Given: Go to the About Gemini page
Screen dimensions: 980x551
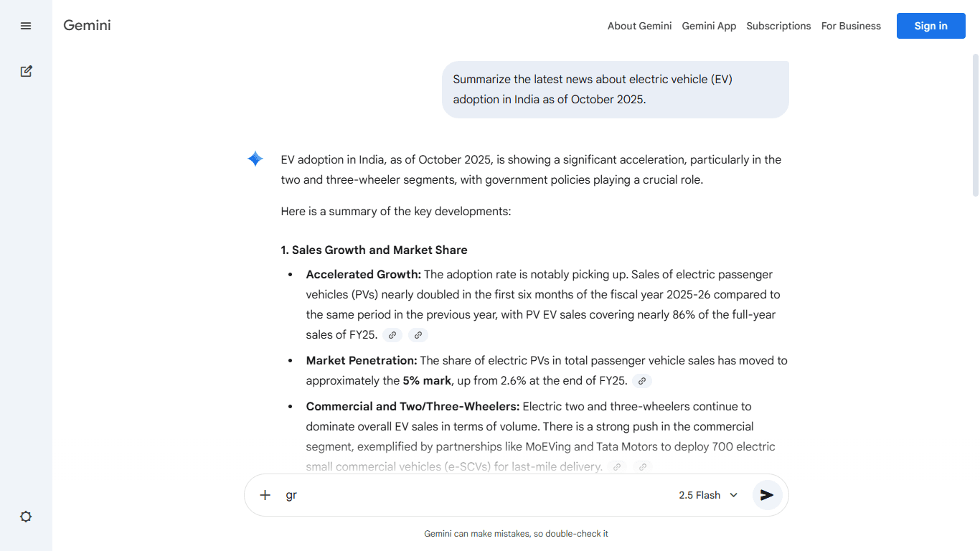Looking at the screenshot, I should tap(639, 26).
